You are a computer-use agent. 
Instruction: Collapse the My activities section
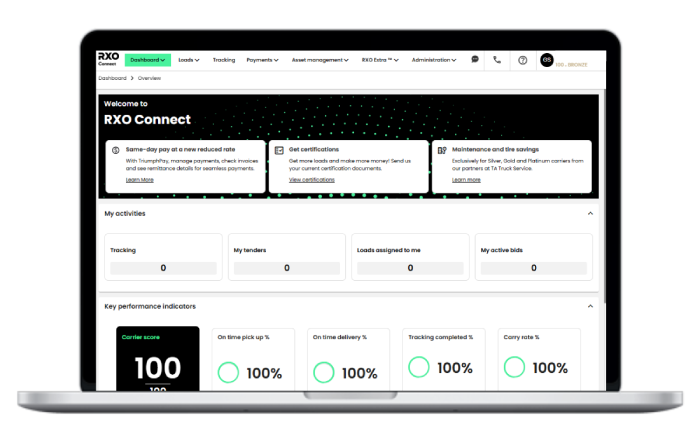[590, 213]
